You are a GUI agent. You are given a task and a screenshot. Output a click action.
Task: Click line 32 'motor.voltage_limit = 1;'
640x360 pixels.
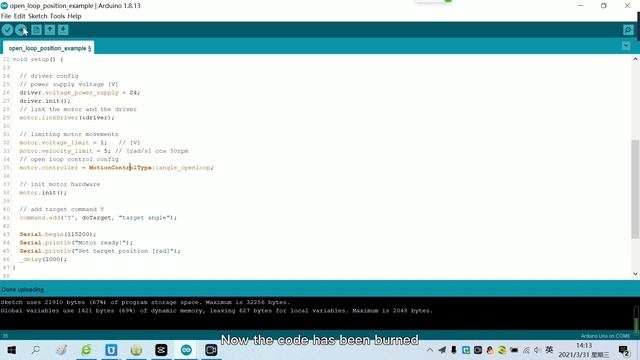coord(63,142)
